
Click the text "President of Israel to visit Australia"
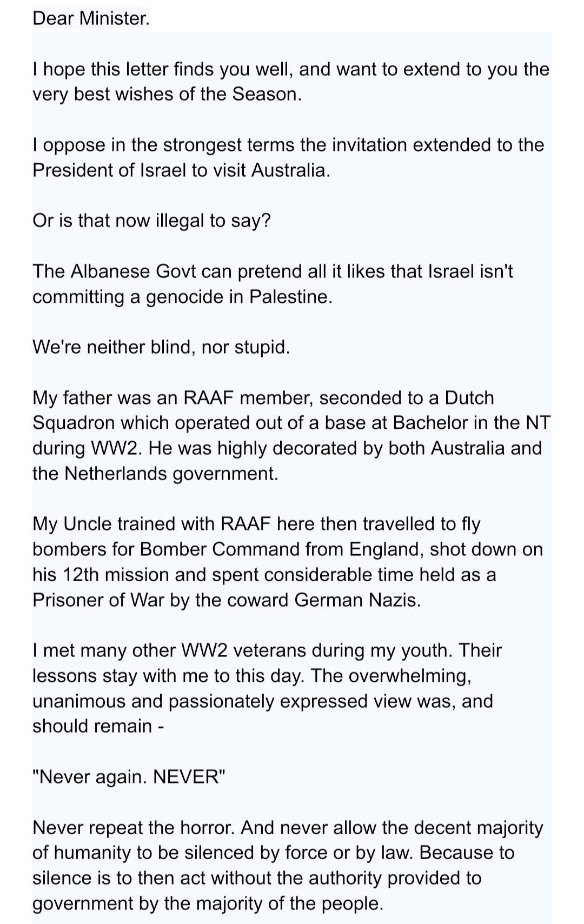coord(181,170)
